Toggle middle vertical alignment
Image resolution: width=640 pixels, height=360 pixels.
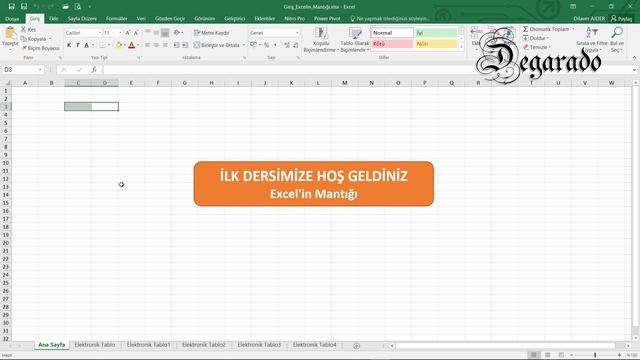156,33
